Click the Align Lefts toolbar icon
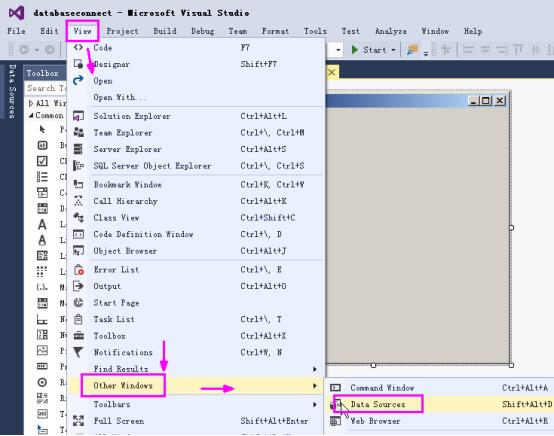This screenshot has width=554, height=436. [x=468, y=50]
